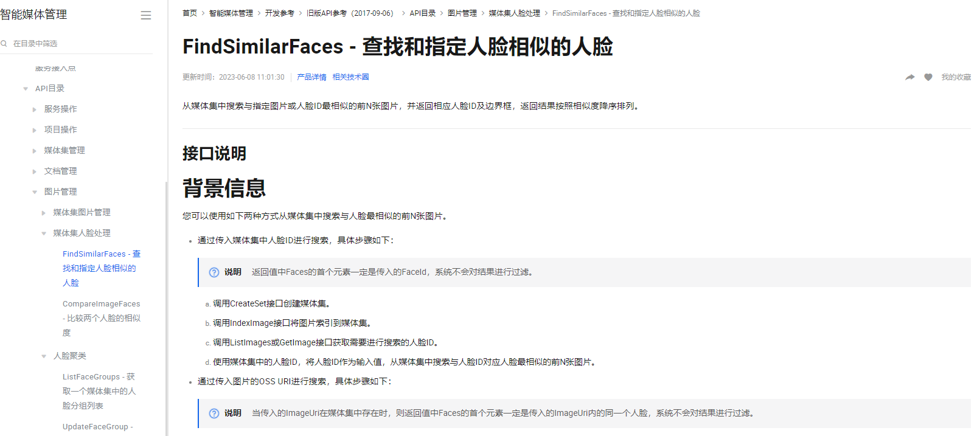This screenshot has height=436, width=980.
Task: Click the FindSimilarFaces page title
Action: [398, 47]
